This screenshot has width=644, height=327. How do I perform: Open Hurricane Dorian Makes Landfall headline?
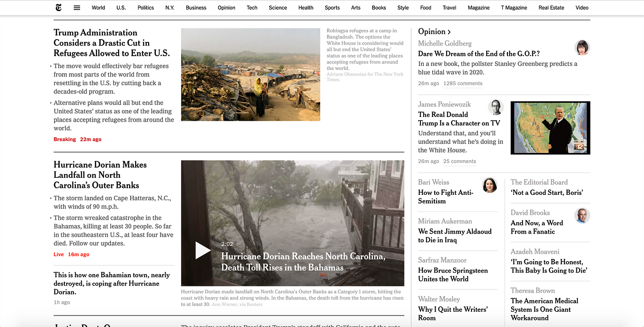point(100,175)
